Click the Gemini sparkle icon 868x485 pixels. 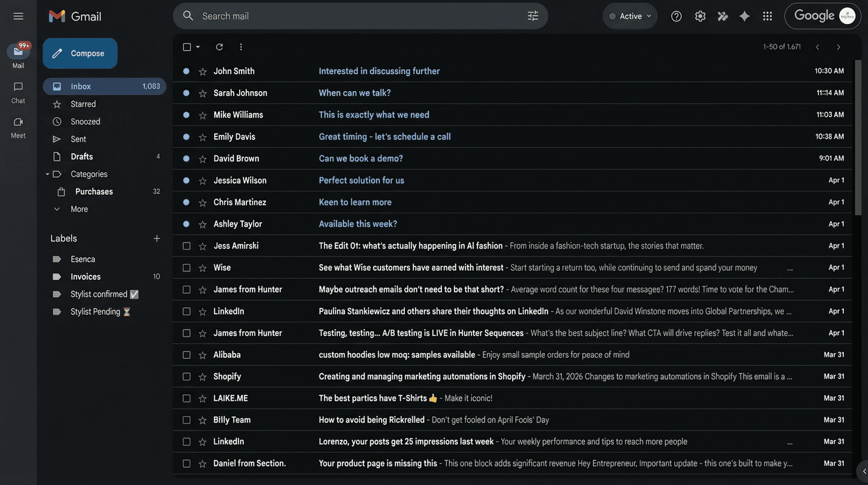744,16
